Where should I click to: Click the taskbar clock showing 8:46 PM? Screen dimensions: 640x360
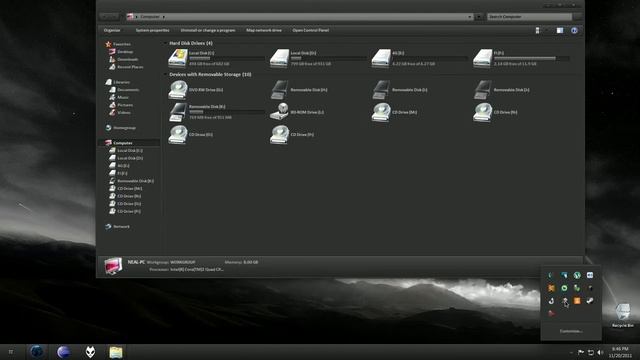[x=620, y=352]
